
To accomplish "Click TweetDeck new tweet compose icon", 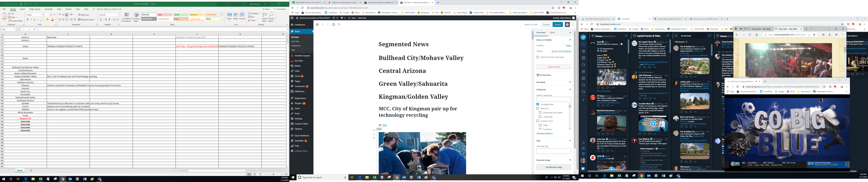I will click(583, 38).
